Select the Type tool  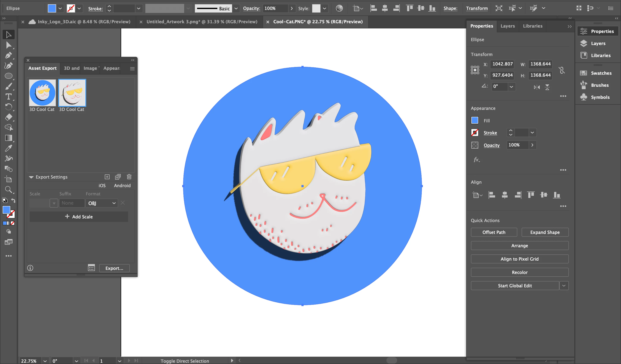pos(8,97)
